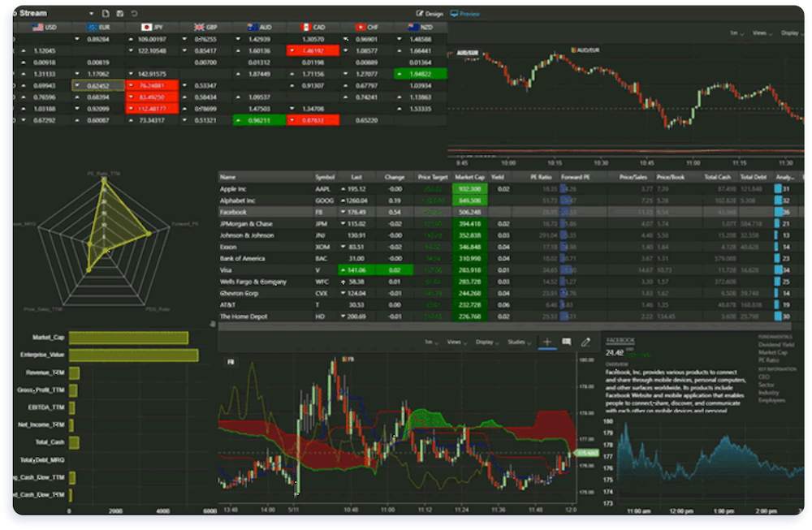This screenshot has width=812, height=530.
Task: Click the annotation comment icon on FB chart
Action: pyautogui.click(x=566, y=343)
